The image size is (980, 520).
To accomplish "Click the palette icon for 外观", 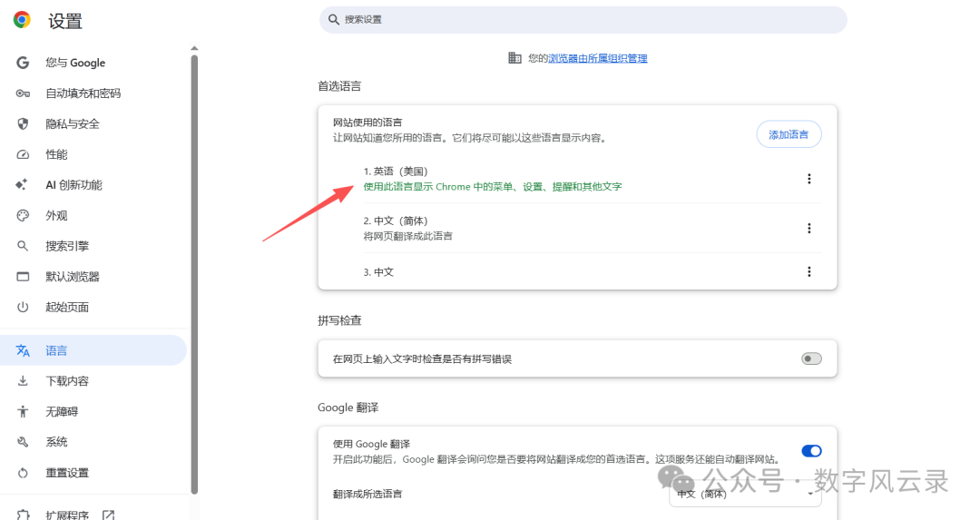I will [23, 216].
